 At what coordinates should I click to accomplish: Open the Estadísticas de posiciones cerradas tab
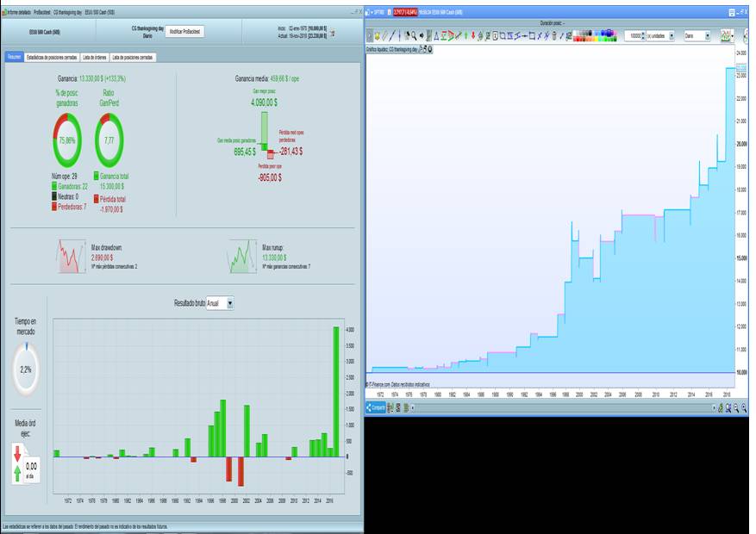tap(51, 57)
